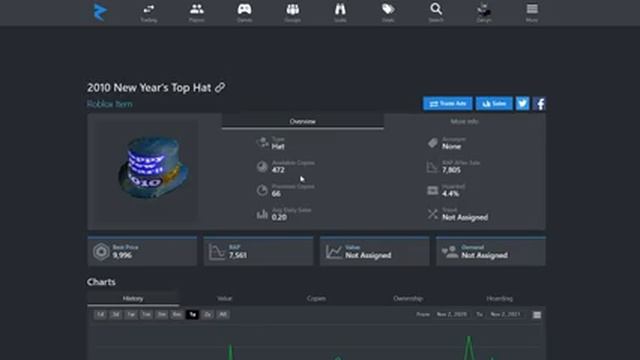Open the chart export menu icon
This screenshot has height=360, width=640.
pyautogui.click(x=537, y=315)
